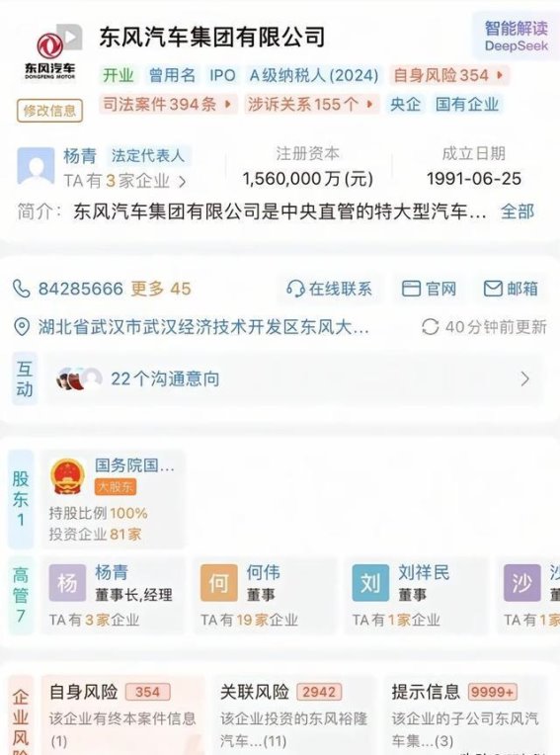Open the 邮箱 email icon
This screenshot has width=560, height=755.
[x=493, y=289]
